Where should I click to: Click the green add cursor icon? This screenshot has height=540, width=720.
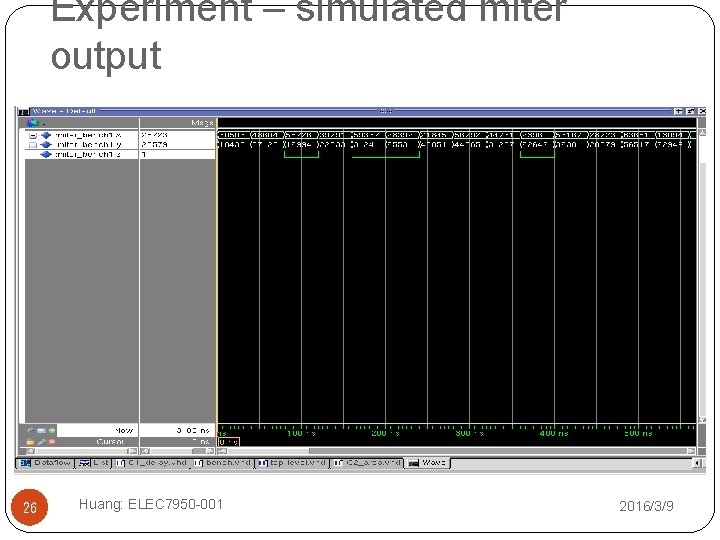pyautogui.click(x=52, y=431)
